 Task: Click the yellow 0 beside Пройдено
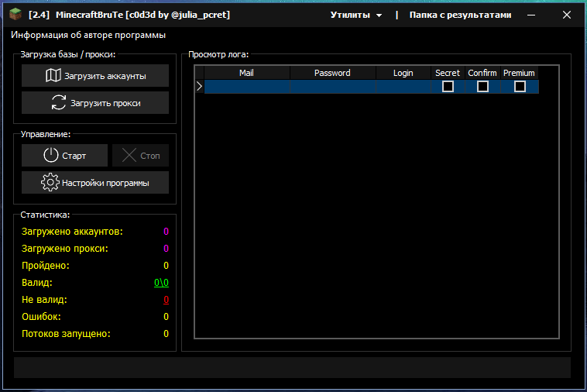[x=166, y=266]
